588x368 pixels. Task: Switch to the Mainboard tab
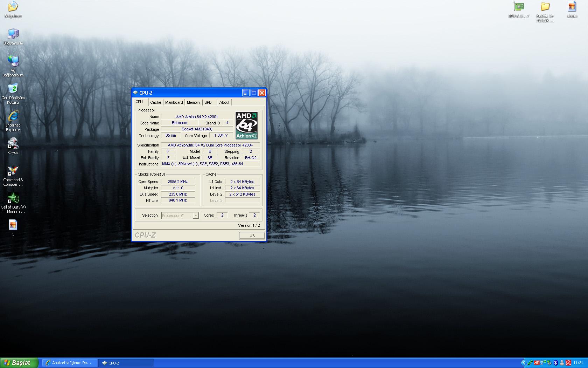pos(174,102)
